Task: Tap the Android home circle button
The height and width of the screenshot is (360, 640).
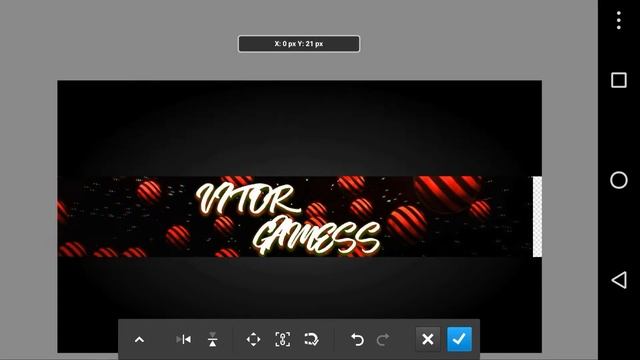Action: pos(619,180)
